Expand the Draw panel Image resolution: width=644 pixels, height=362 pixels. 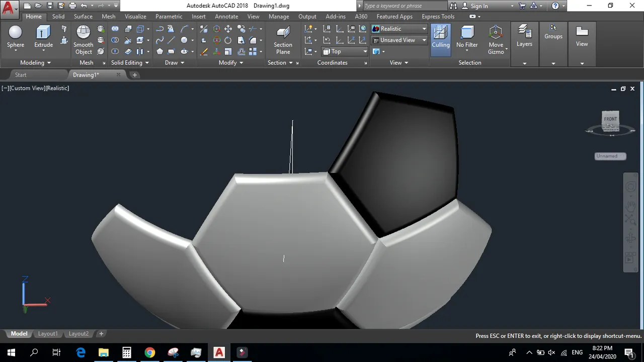(x=175, y=63)
